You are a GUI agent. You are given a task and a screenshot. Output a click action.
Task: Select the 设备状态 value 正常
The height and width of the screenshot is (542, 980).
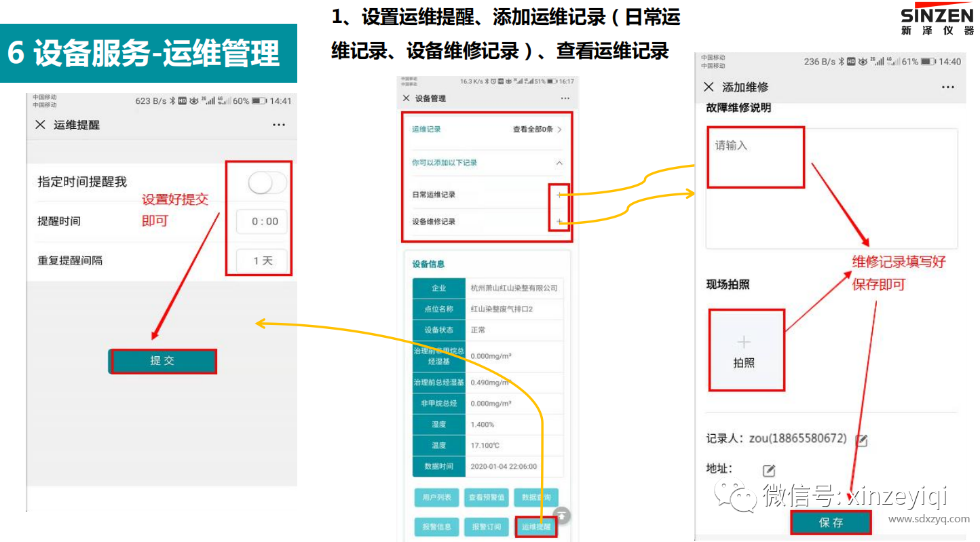478,330
